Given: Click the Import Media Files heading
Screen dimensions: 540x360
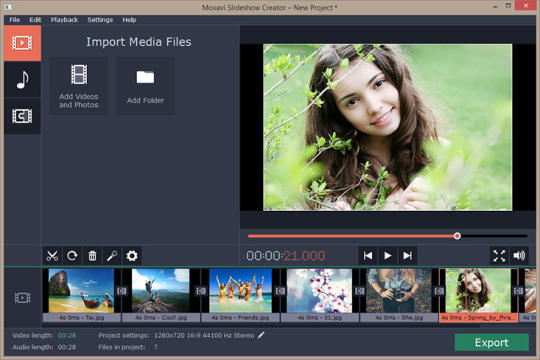Looking at the screenshot, I should tap(139, 42).
